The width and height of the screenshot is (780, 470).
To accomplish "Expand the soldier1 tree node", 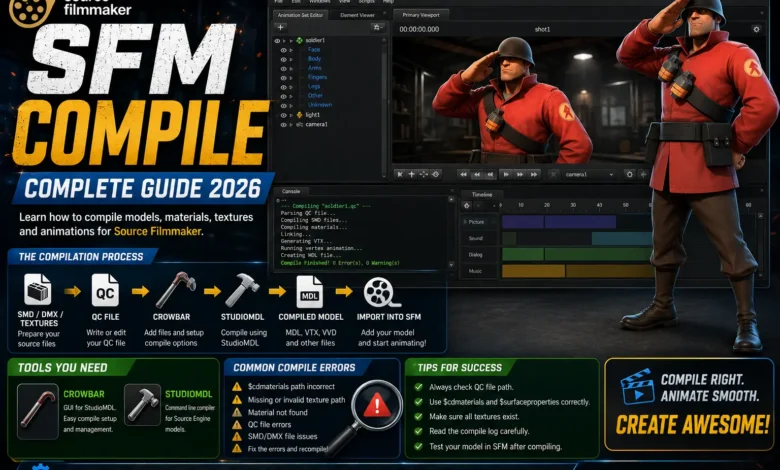I will pos(291,41).
